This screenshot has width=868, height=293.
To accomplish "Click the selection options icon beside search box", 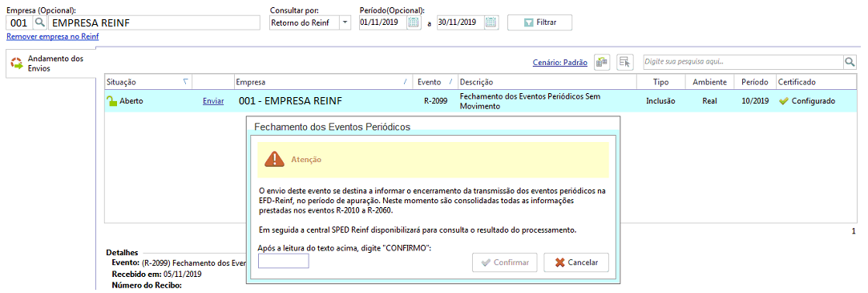I will pyautogui.click(x=625, y=62).
